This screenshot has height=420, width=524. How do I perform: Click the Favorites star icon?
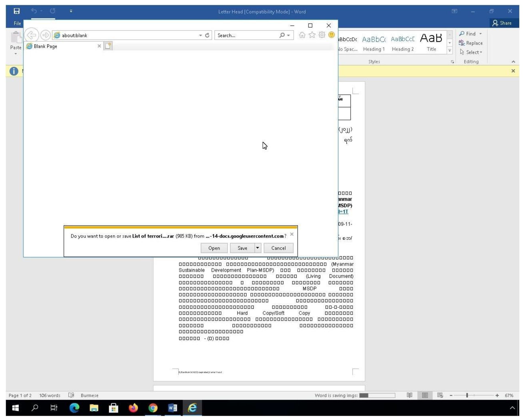(312, 35)
